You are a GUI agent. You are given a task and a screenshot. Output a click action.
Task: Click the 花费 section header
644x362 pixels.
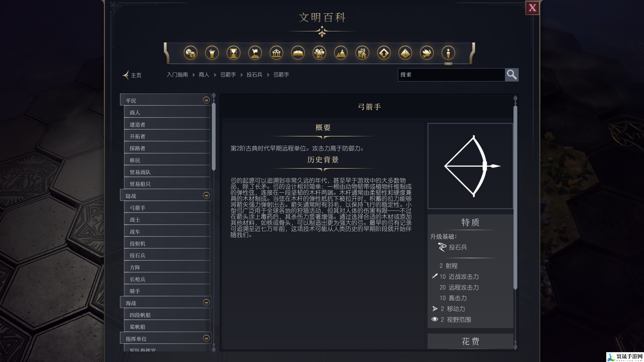(x=470, y=341)
